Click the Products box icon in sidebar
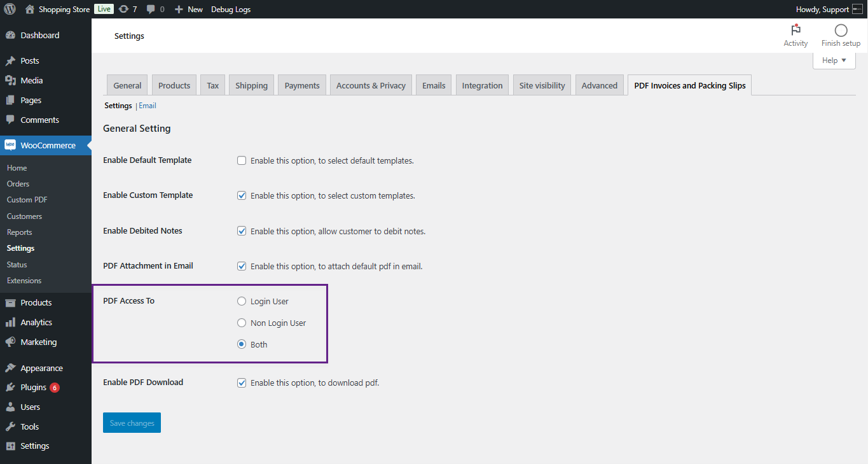868x464 pixels. (10, 303)
